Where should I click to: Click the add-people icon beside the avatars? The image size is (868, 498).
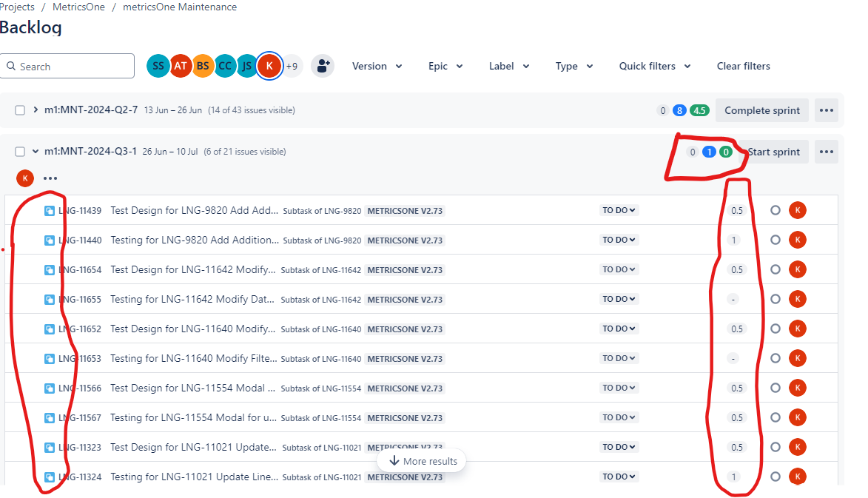click(x=323, y=66)
